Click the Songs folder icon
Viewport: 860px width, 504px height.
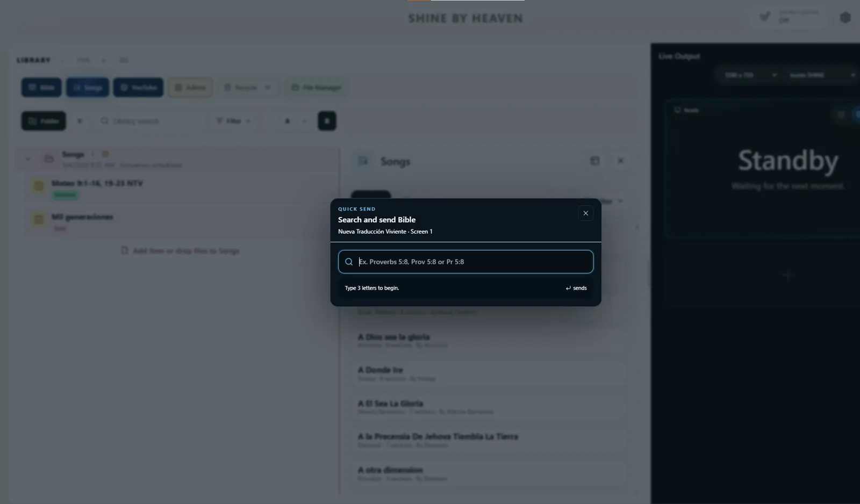49,159
